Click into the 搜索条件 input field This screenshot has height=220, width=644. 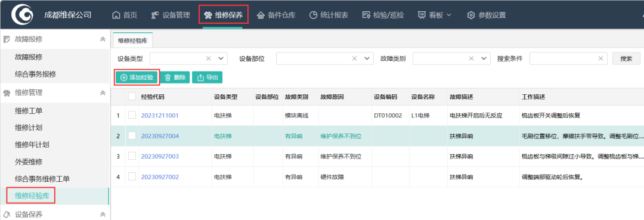pyautogui.click(x=568, y=58)
